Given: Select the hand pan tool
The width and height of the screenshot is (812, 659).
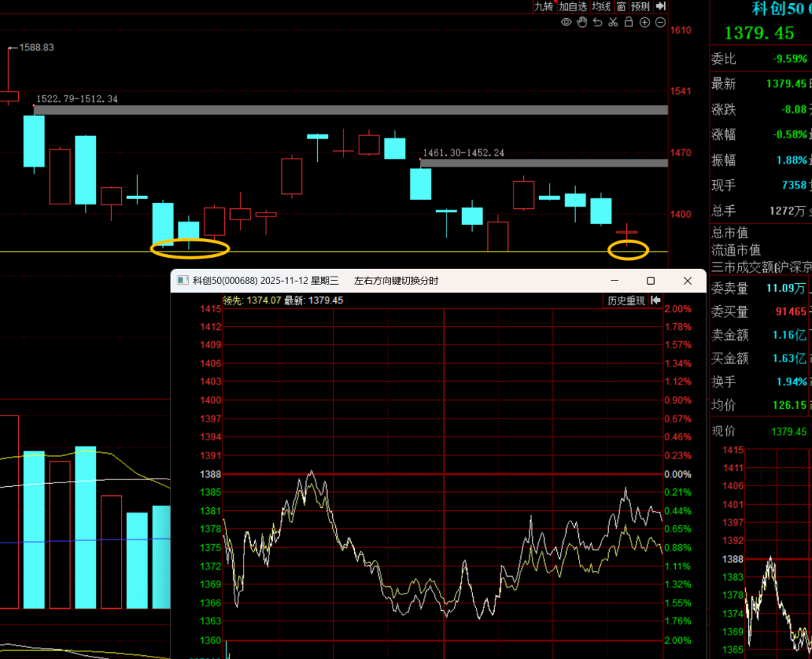Looking at the screenshot, I should [582, 23].
